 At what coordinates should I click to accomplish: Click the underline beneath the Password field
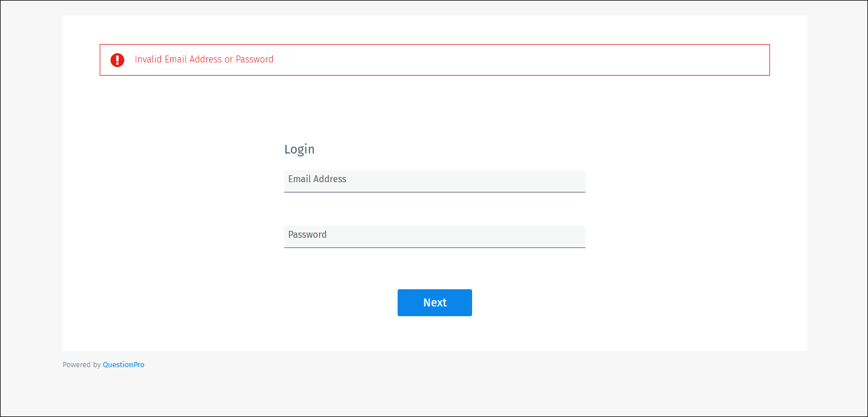[x=434, y=247]
